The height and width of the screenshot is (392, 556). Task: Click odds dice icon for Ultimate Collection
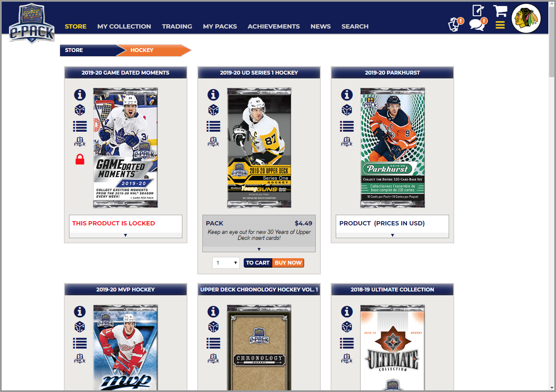347,327
